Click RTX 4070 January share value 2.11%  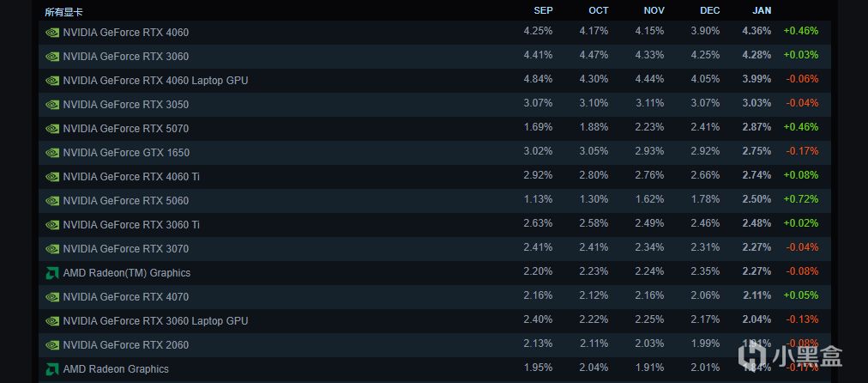coord(757,297)
